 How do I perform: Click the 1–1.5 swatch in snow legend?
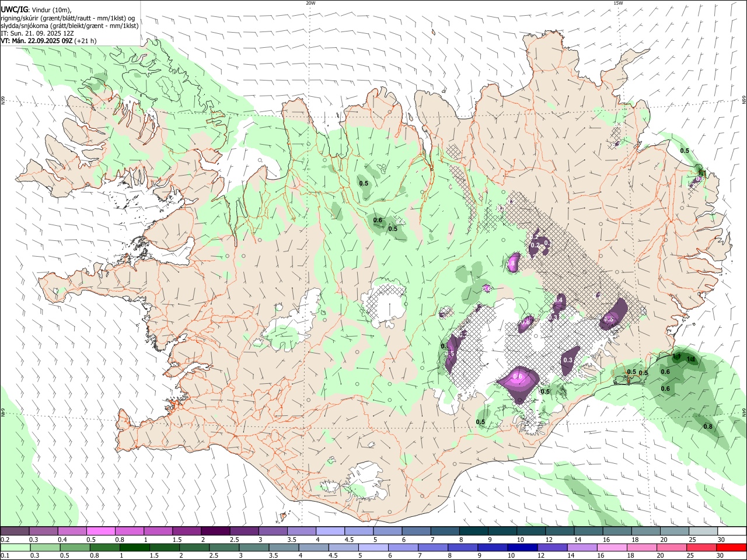[x=158, y=531]
